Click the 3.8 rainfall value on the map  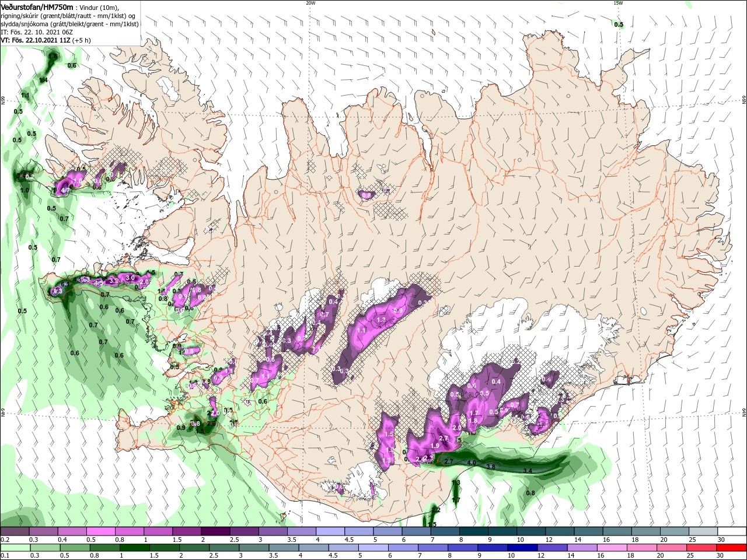[x=490, y=467]
